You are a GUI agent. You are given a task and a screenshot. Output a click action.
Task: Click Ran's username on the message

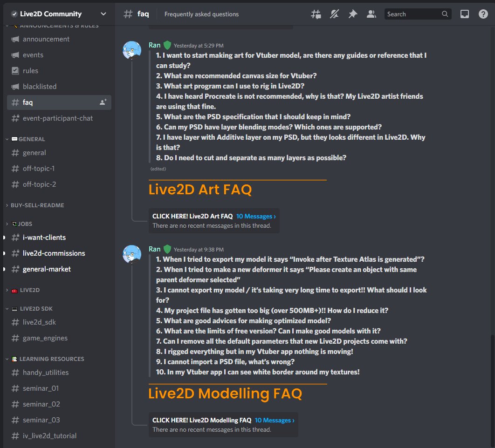point(154,45)
